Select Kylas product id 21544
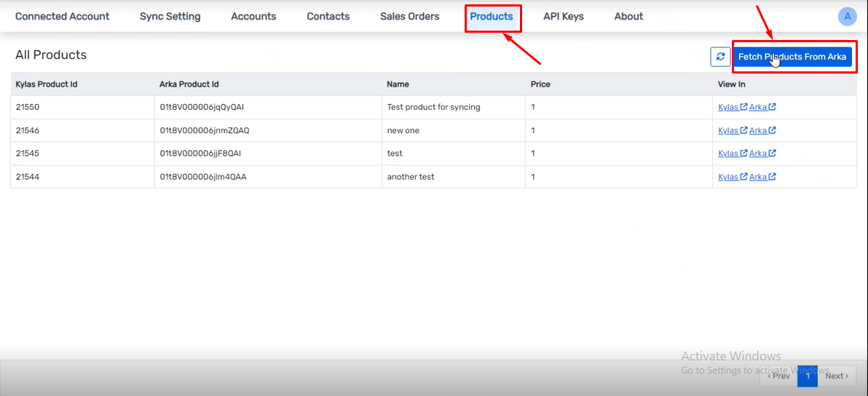This screenshot has width=868, height=396. 27,177
